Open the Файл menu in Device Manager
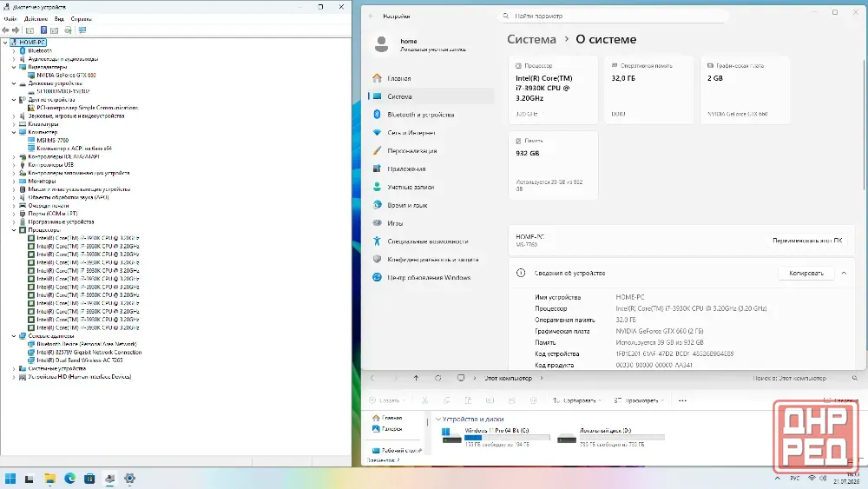868x489 pixels. pyautogui.click(x=10, y=19)
